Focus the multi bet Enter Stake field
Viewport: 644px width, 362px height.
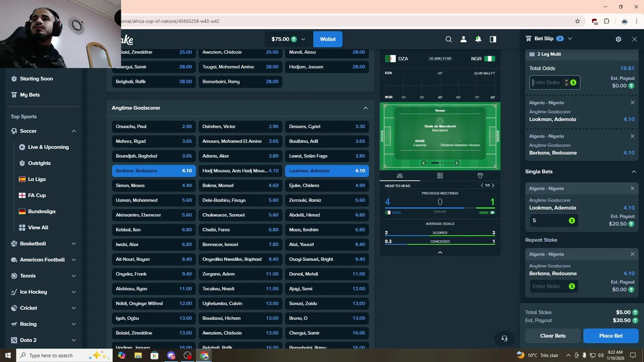[554, 82]
